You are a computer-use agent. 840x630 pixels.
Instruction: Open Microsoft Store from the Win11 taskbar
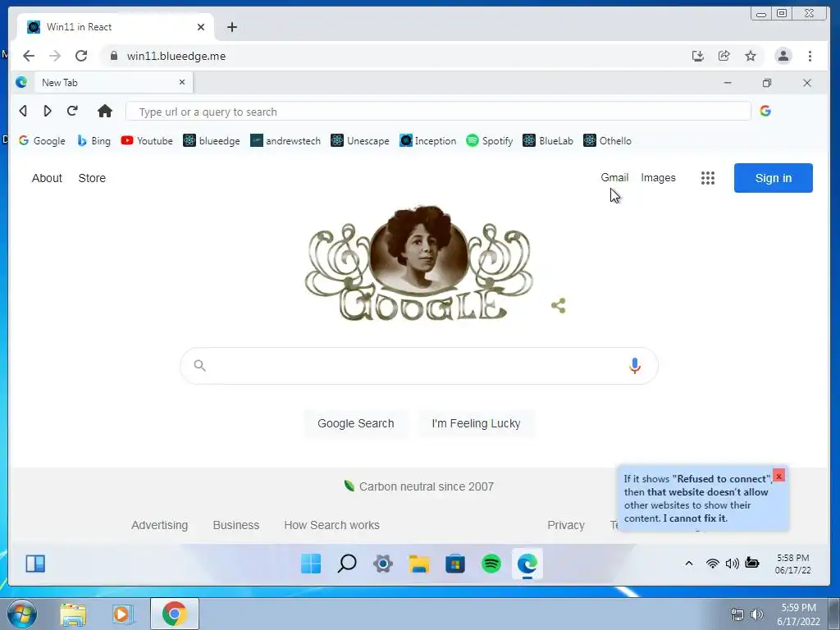tap(454, 564)
